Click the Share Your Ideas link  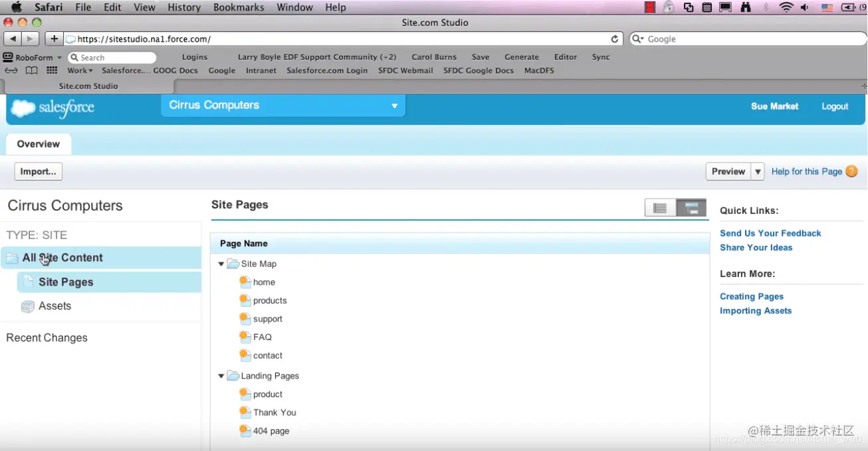(x=756, y=247)
